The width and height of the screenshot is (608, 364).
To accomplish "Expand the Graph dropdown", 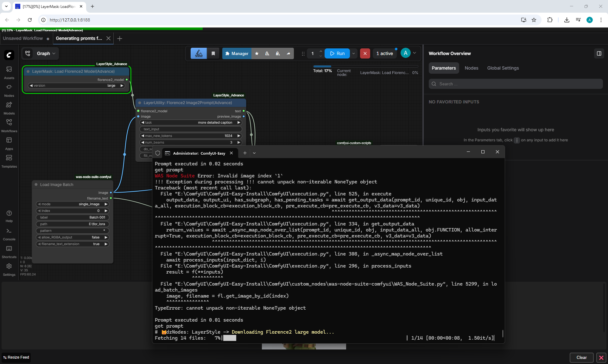I will [x=46, y=53].
